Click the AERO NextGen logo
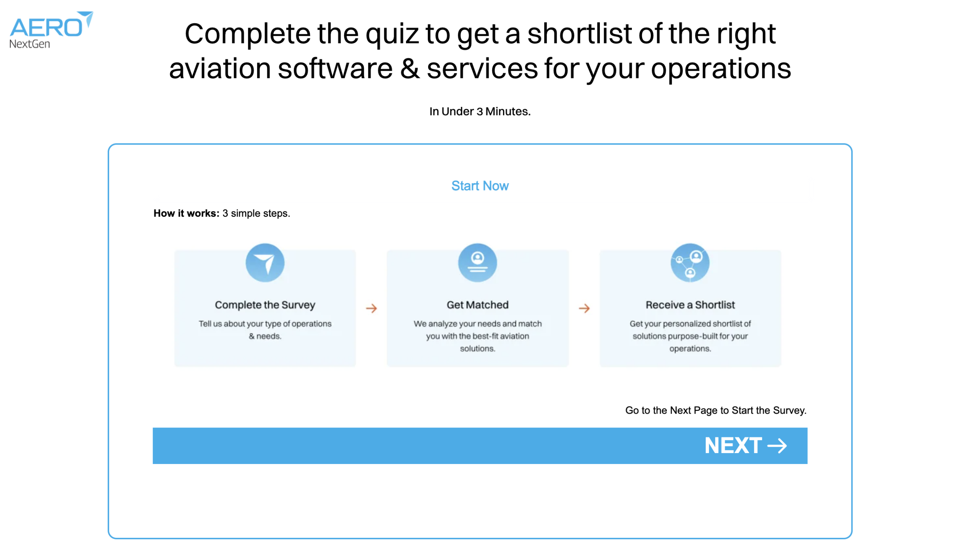The image size is (964, 560). click(x=51, y=30)
